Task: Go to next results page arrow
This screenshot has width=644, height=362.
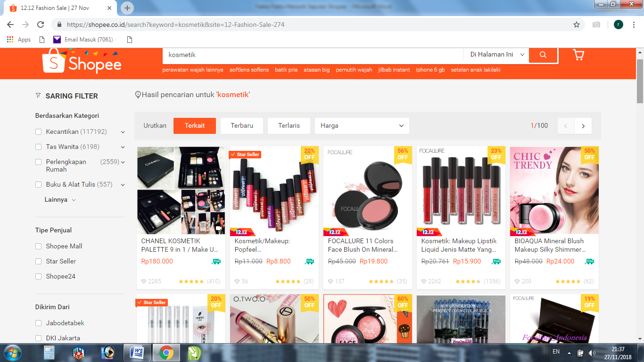Action: click(583, 126)
